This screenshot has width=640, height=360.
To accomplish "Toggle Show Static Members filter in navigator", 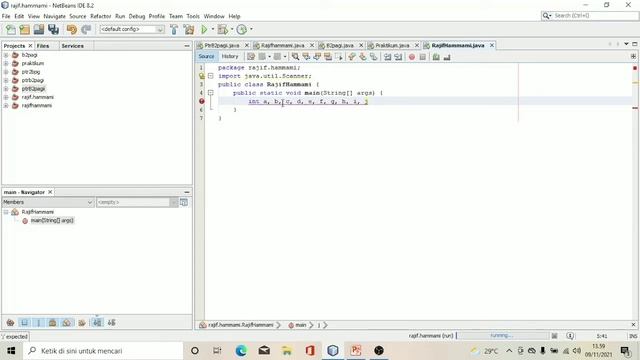I will 38,322.
